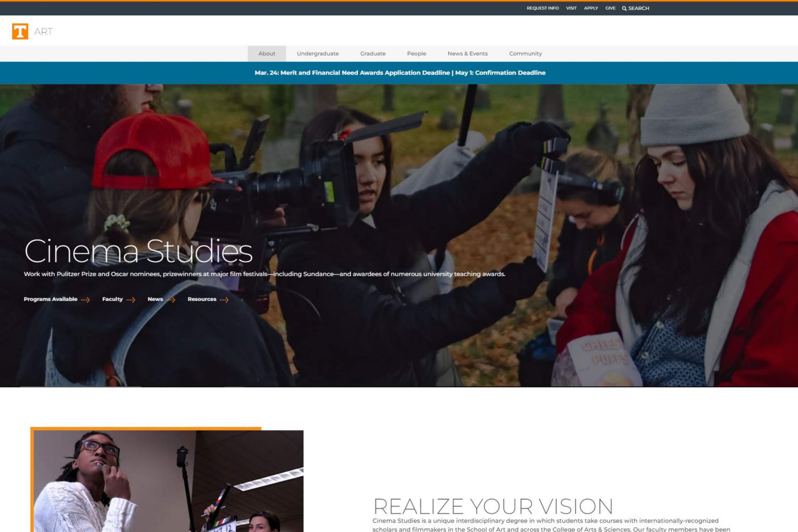798x532 pixels.
Task: Click the Request Info link
Action: click(x=542, y=8)
